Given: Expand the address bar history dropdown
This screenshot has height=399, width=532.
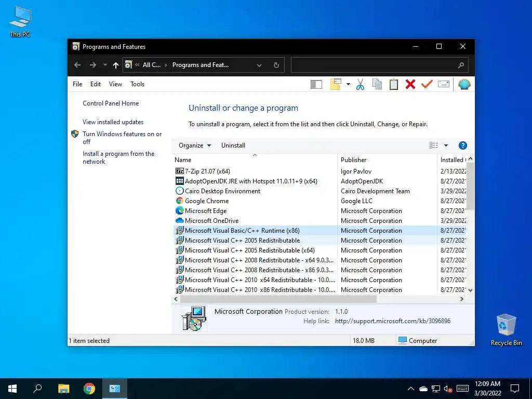Looking at the screenshot, I should tap(259, 65).
